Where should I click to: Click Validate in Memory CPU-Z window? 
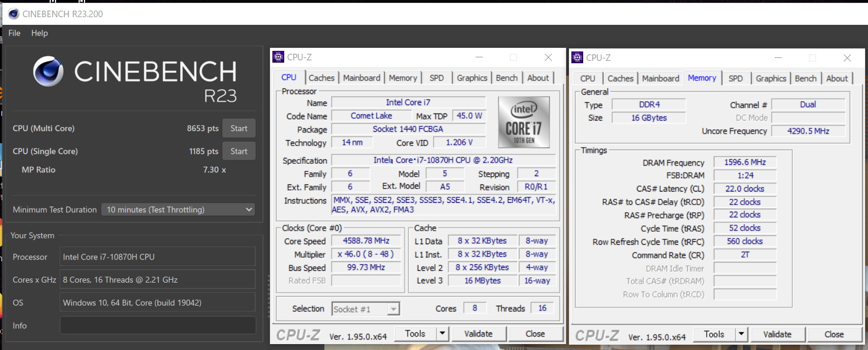[x=777, y=335]
